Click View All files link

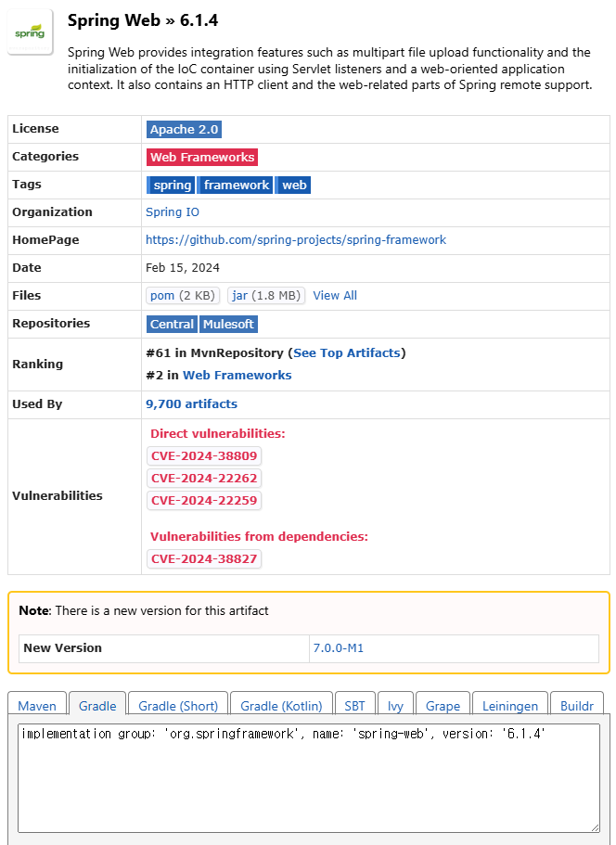click(335, 295)
